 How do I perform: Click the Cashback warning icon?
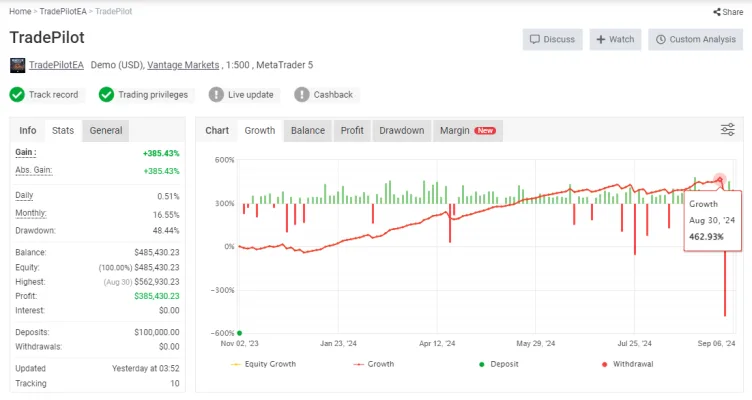[301, 94]
